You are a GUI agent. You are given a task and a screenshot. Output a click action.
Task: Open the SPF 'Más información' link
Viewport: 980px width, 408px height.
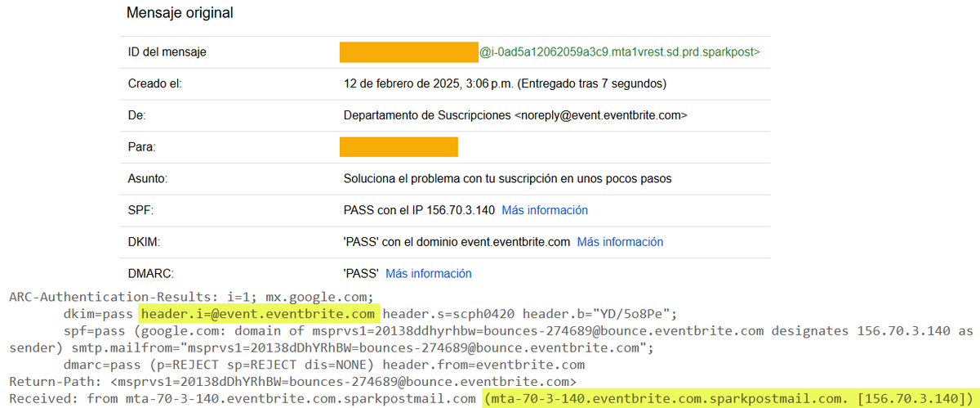(545, 210)
